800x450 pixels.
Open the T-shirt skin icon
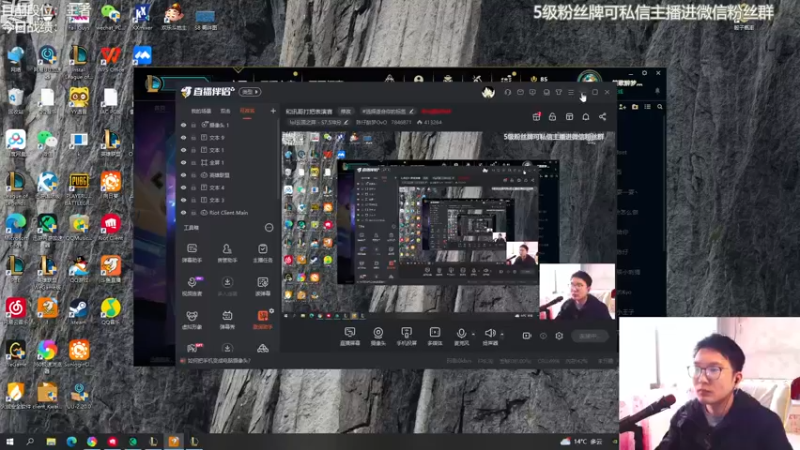click(x=559, y=92)
